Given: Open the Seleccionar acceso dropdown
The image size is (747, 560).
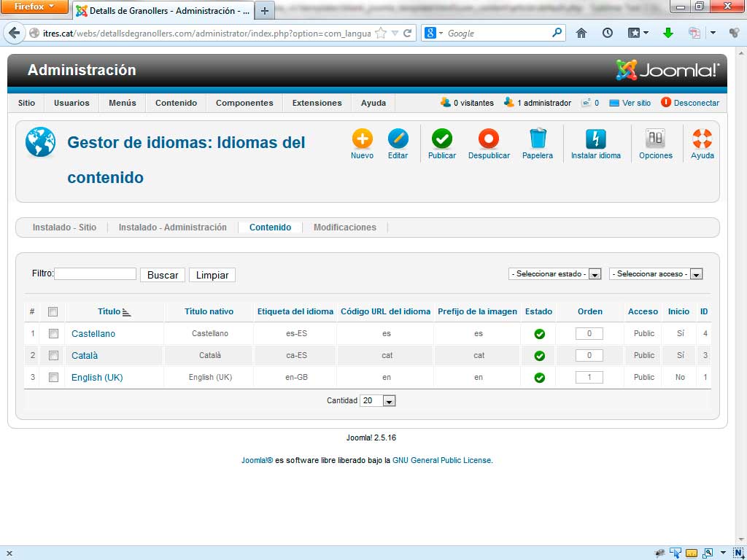Looking at the screenshot, I should click(x=656, y=274).
